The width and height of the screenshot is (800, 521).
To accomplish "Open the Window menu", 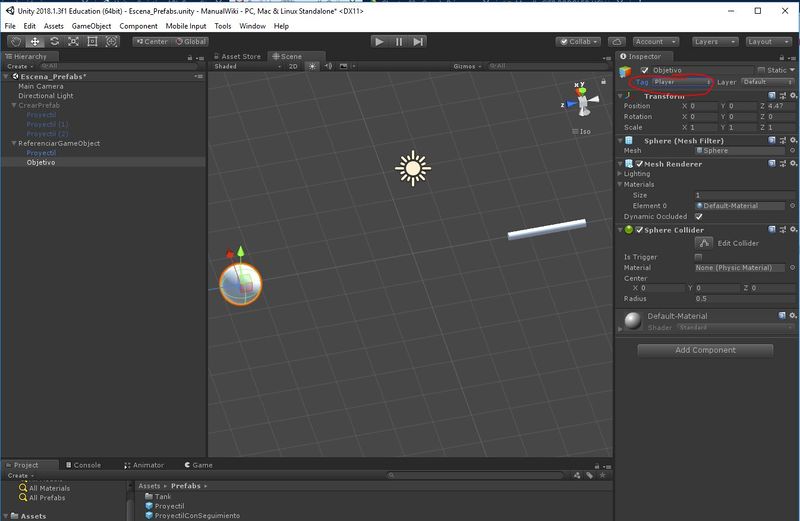I will click(x=253, y=26).
